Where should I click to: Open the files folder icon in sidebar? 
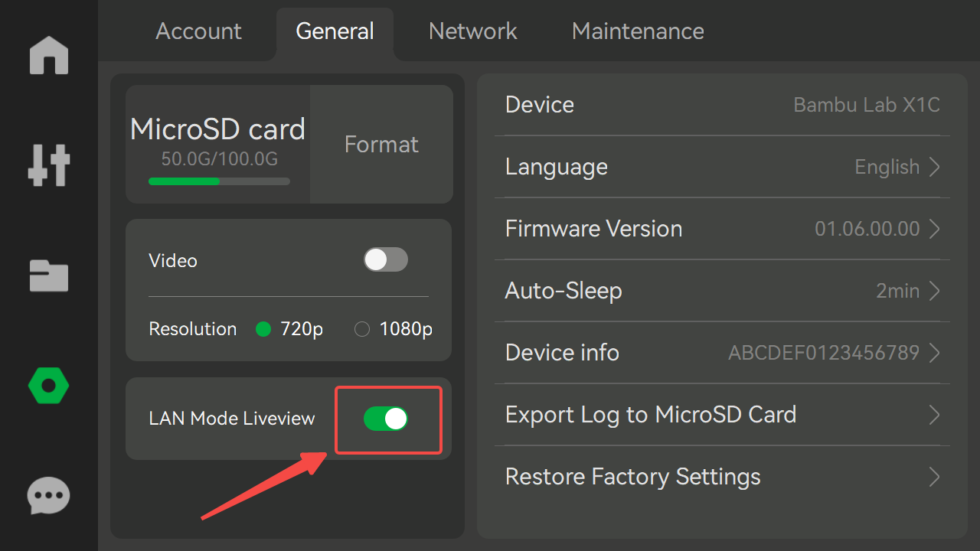[x=49, y=275]
